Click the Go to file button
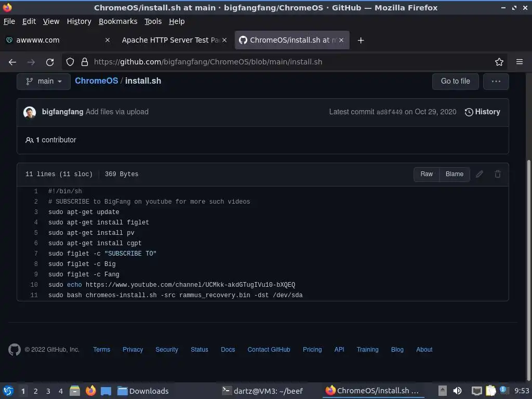The height and width of the screenshot is (399, 532). (455, 82)
